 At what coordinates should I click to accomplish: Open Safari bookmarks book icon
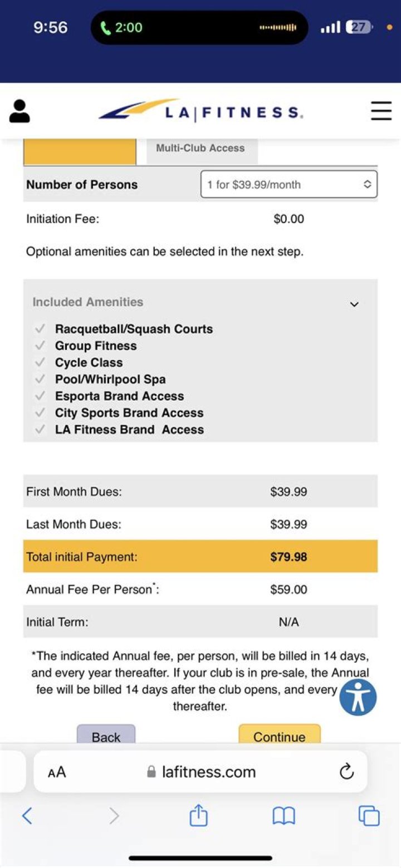[x=283, y=816]
